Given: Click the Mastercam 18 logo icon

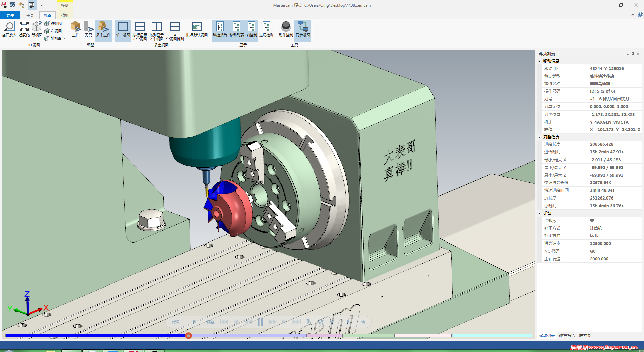Looking at the screenshot, I should [x=4, y=5].
